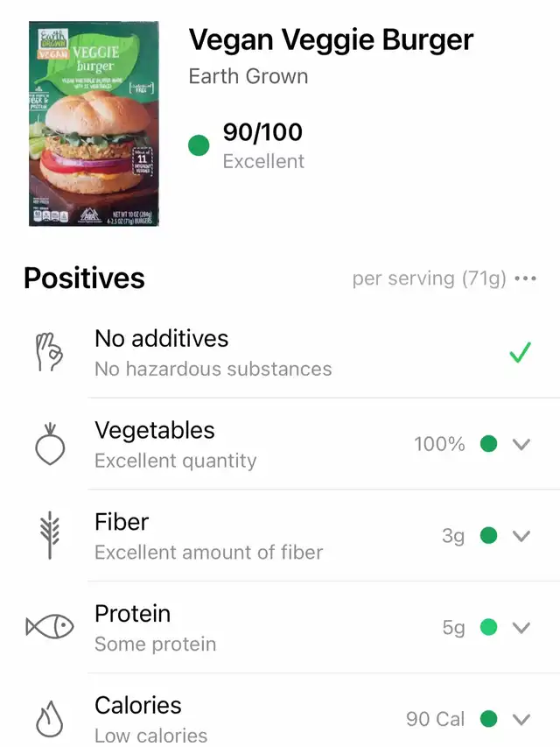This screenshot has width=560, height=747.
Task: Expand the Vegetables details chevron
Action: pyautogui.click(x=521, y=445)
